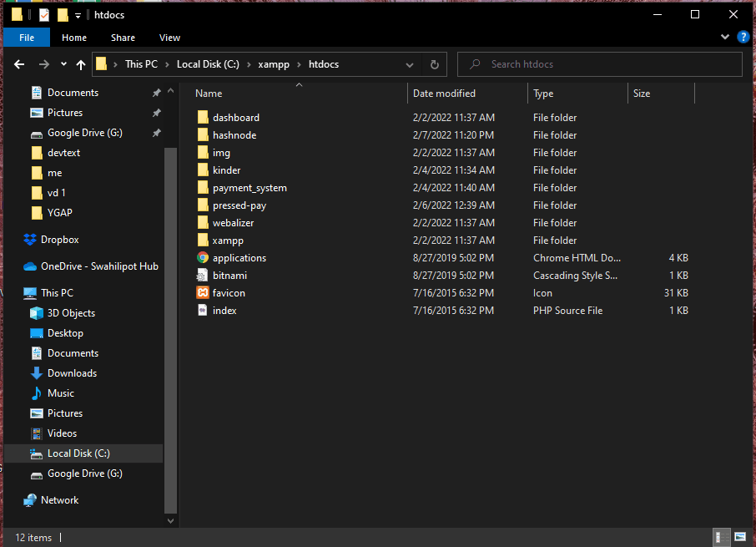This screenshot has width=756, height=547.
Task: Open YGAP folder in sidebar
Action: (60, 213)
